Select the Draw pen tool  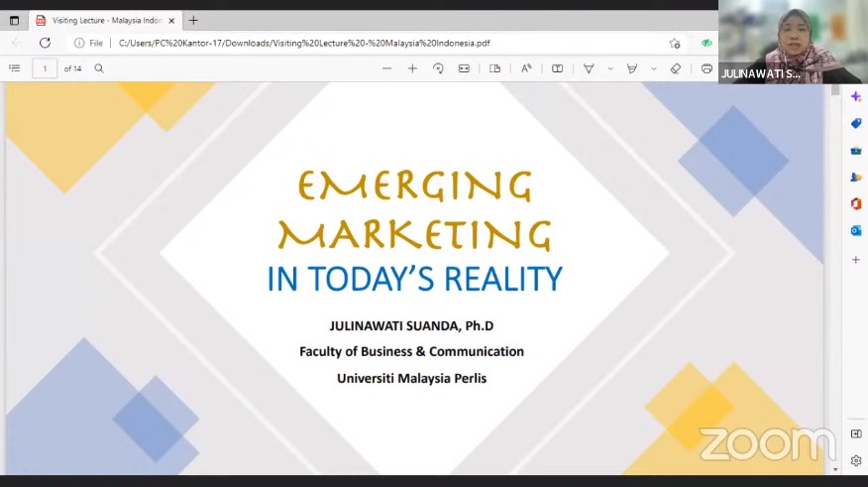pos(589,68)
